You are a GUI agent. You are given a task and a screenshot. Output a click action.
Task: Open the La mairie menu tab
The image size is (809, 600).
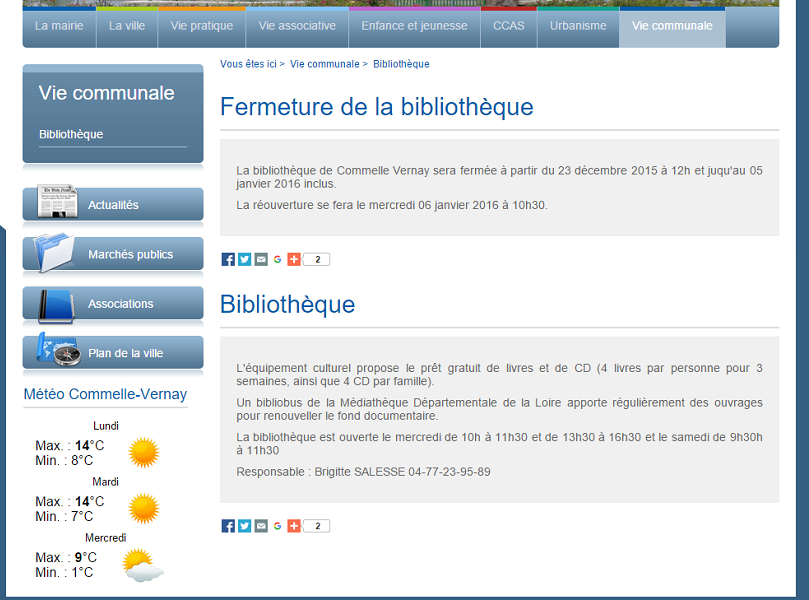coord(59,26)
